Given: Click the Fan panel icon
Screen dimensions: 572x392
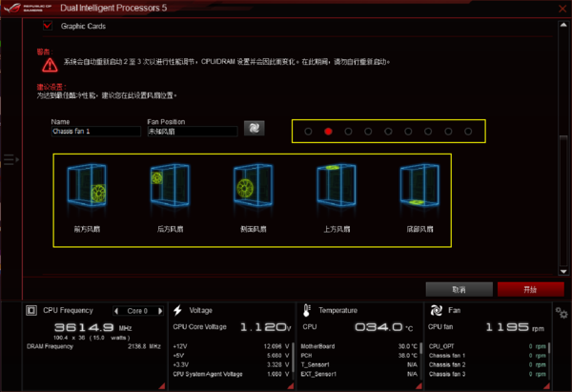Looking at the screenshot, I should pos(437,310).
